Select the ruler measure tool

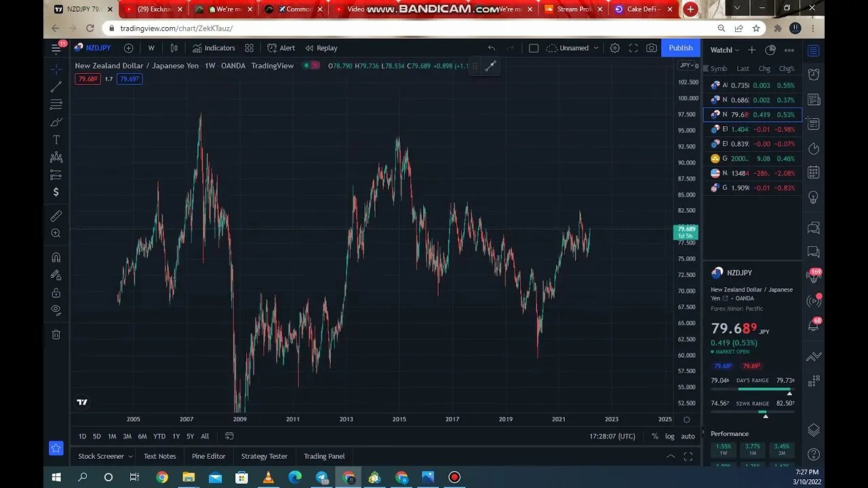[x=56, y=216]
